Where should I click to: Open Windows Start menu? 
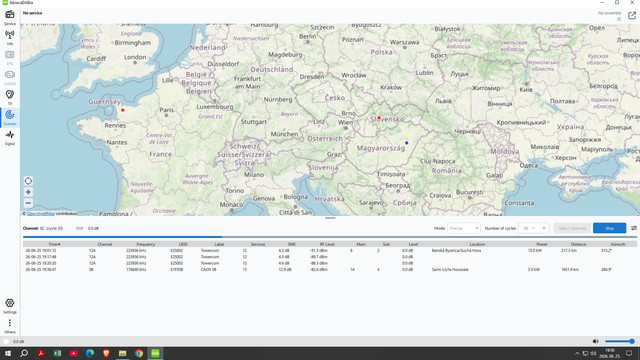(x=8, y=353)
